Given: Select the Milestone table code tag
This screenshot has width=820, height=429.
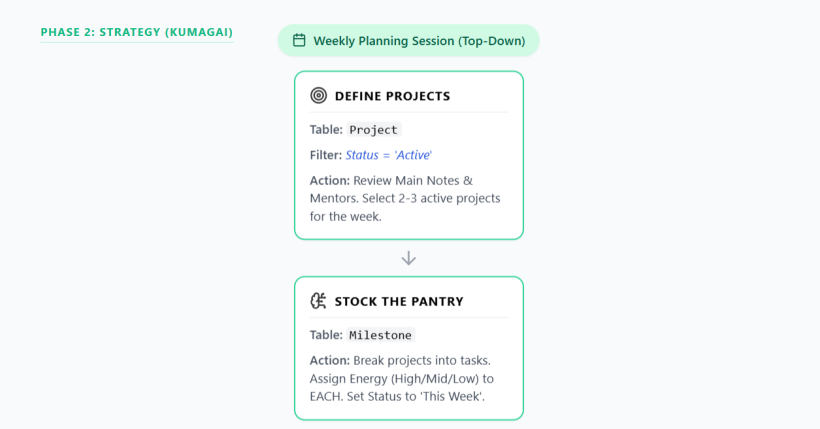Looking at the screenshot, I should point(380,335).
